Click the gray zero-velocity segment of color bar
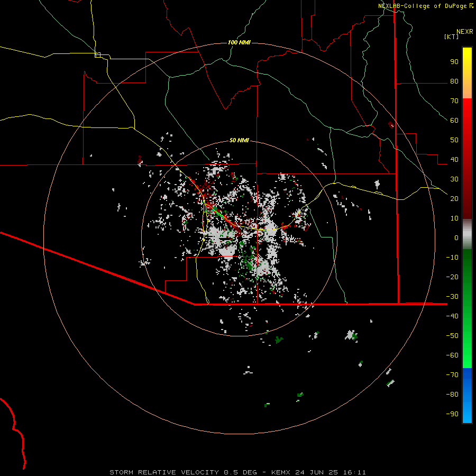476x476 pixels. (x=467, y=234)
